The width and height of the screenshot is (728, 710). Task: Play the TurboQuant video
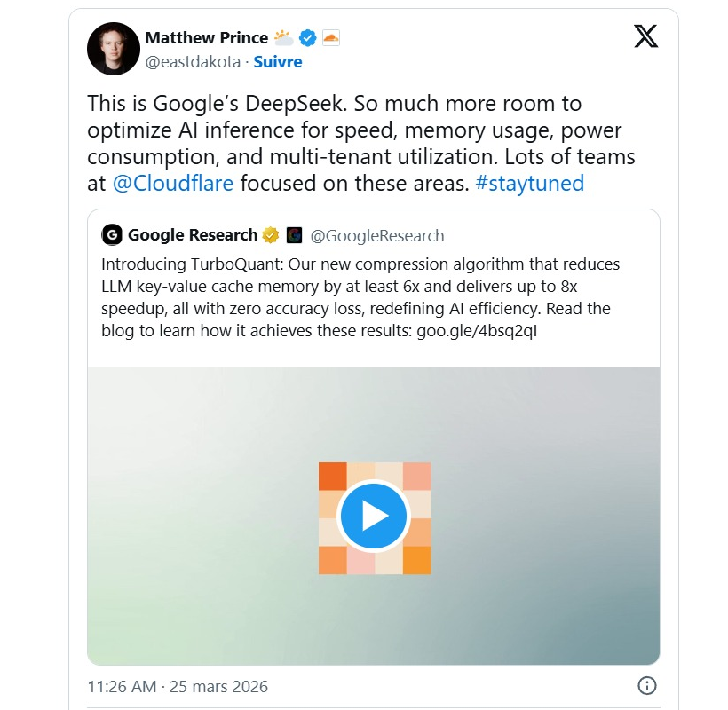pos(373,515)
